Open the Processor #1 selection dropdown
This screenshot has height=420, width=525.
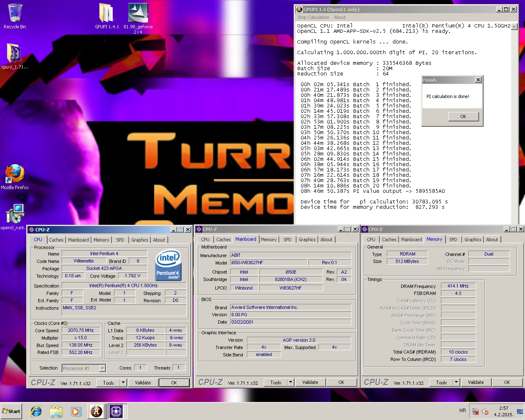(x=103, y=368)
